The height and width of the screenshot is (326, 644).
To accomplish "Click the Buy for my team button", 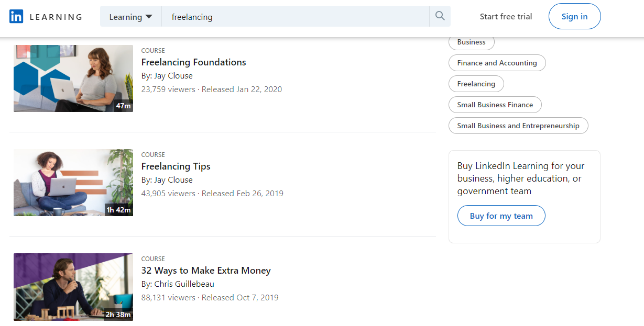I will pyautogui.click(x=501, y=216).
